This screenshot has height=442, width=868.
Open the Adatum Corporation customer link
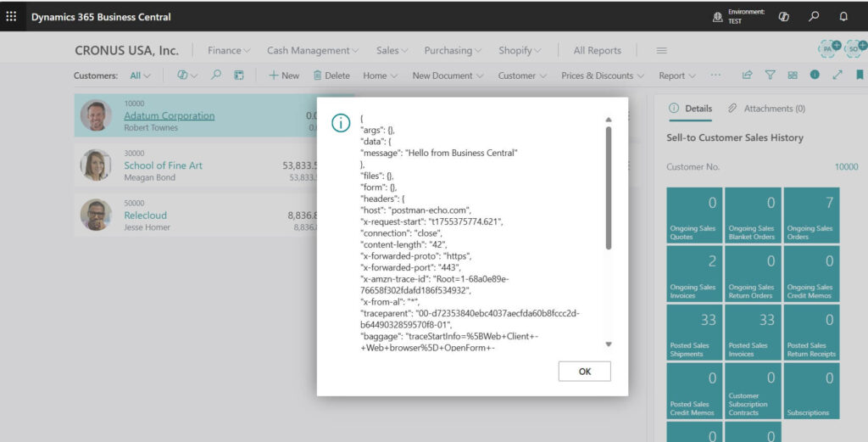coord(169,115)
